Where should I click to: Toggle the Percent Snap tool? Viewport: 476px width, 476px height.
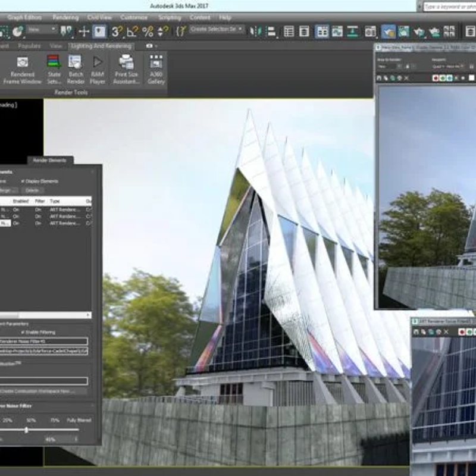click(148, 32)
